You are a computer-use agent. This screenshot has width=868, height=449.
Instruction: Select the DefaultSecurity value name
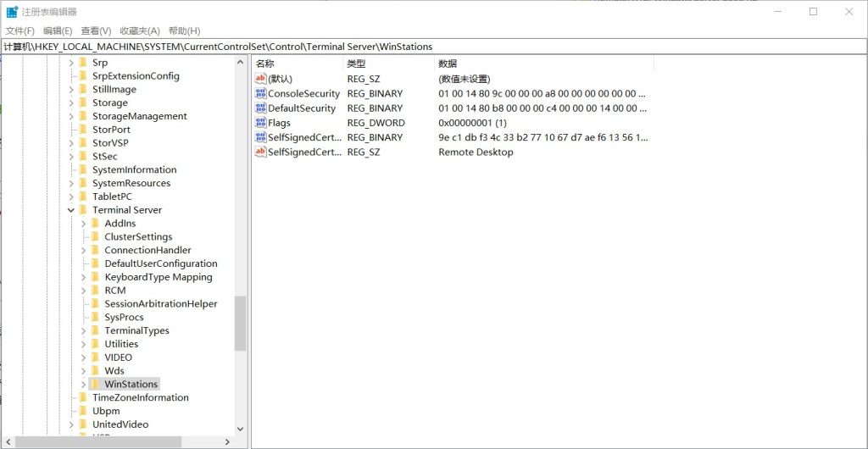pyautogui.click(x=302, y=108)
